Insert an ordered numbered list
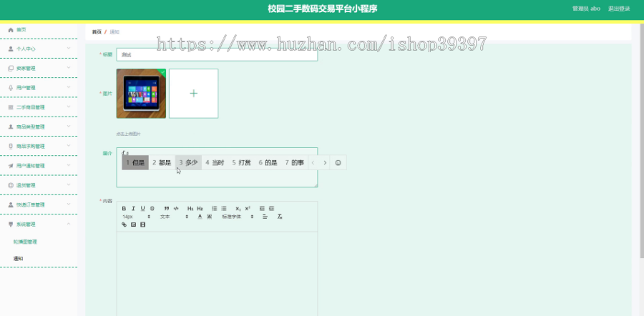 (x=215, y=209)
